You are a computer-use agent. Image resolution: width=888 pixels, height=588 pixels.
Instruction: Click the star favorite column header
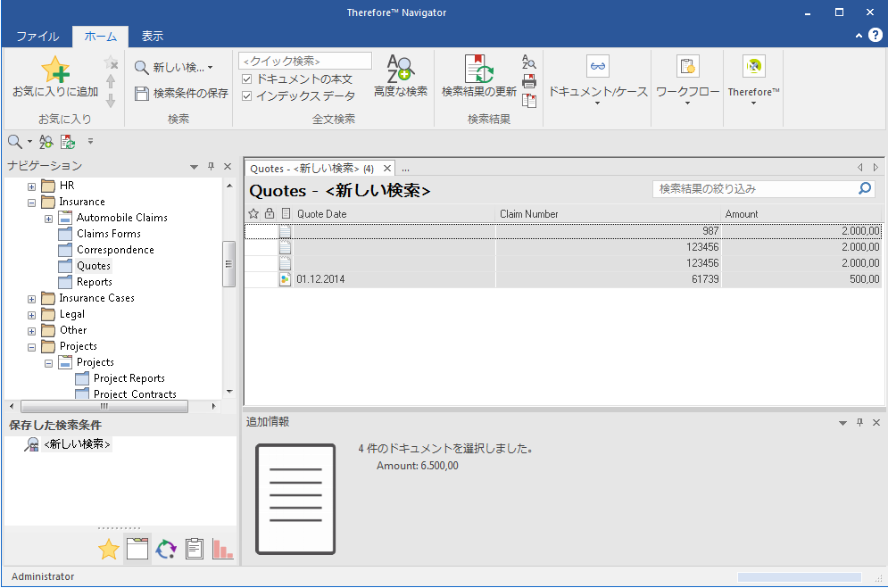(253, 214)
